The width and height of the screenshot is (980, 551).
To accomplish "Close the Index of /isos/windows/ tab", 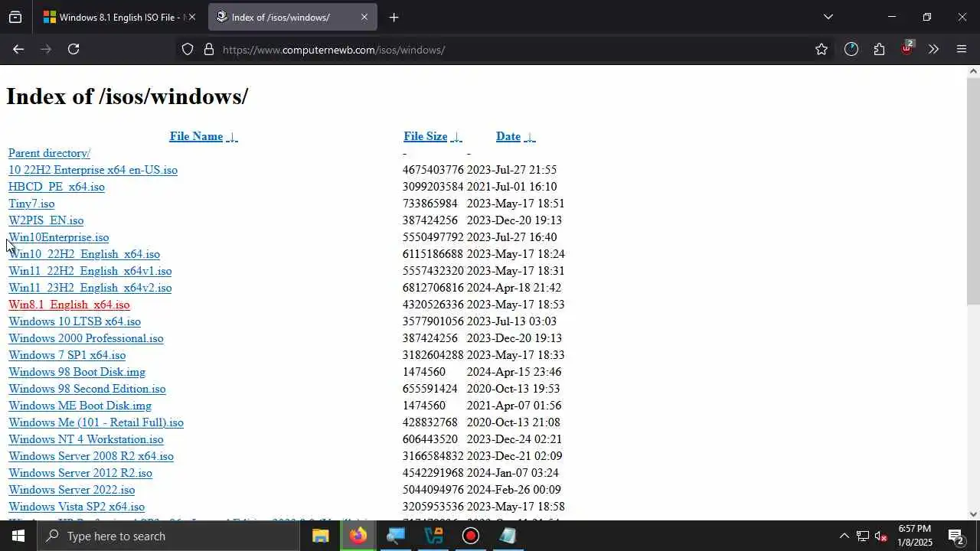I will (364, 17).
